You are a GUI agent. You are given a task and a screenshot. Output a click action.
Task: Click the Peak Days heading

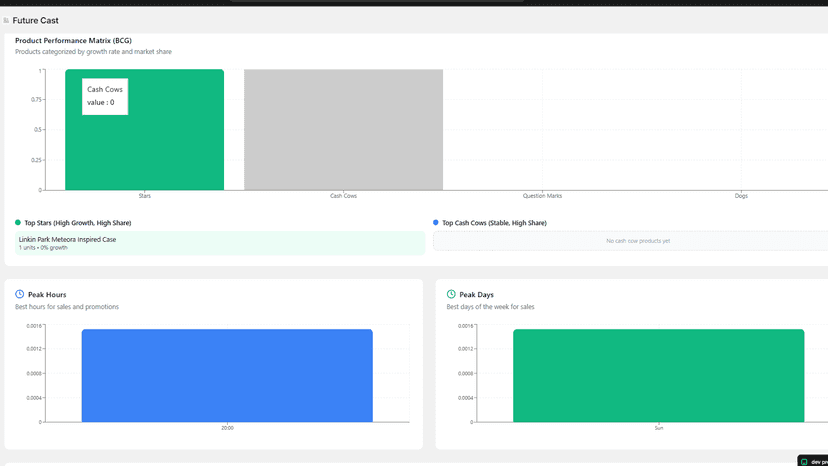click(476, 295)
